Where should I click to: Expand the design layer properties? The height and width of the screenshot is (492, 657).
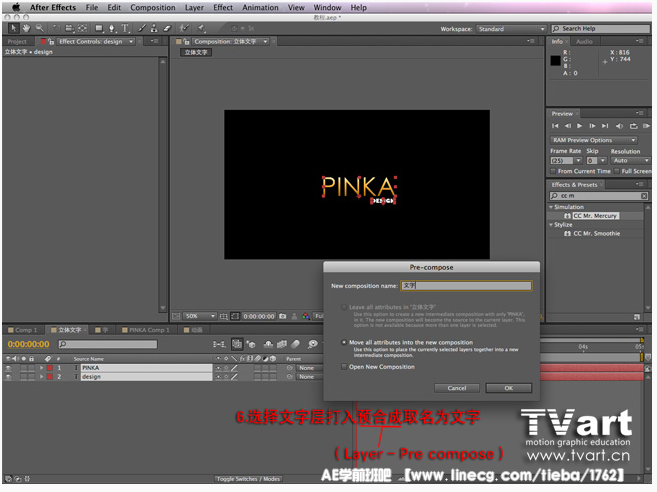41,377
